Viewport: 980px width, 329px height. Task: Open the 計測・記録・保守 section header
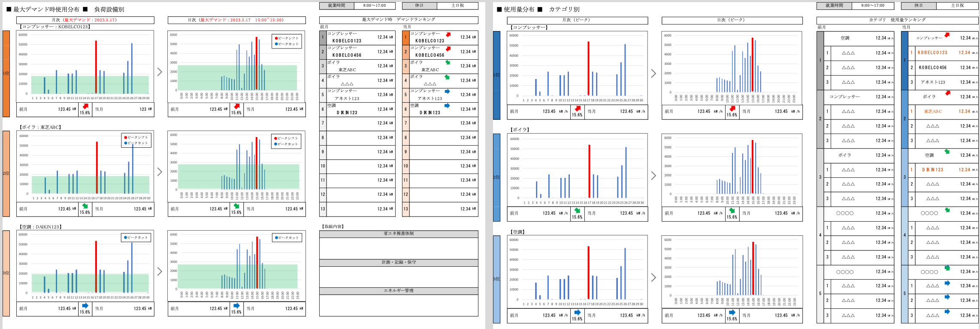tap(399, 262)
